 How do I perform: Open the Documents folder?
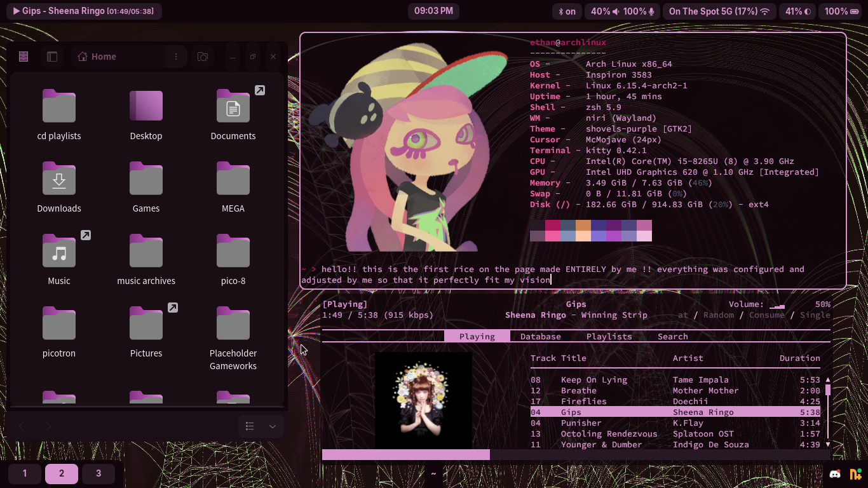pyautogui.click(x=233, y=115)
